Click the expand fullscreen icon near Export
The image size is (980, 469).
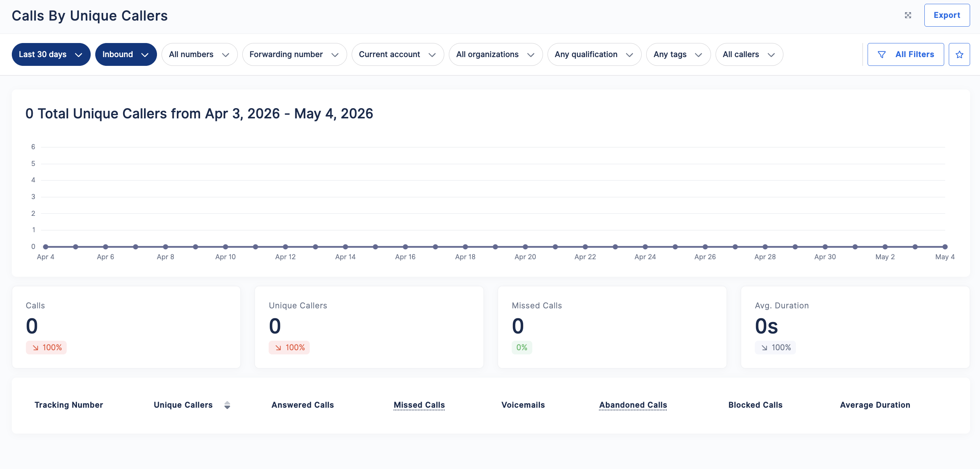tap(908, 15)
